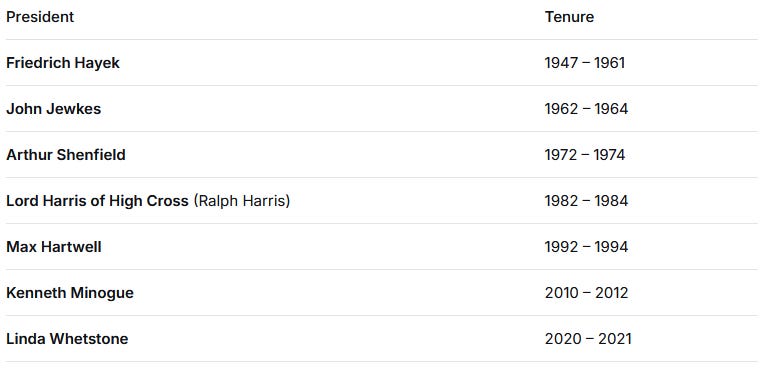Select Kenneth Minogue in the table
Screen dimensions: 778x374
tap(70, 293)
